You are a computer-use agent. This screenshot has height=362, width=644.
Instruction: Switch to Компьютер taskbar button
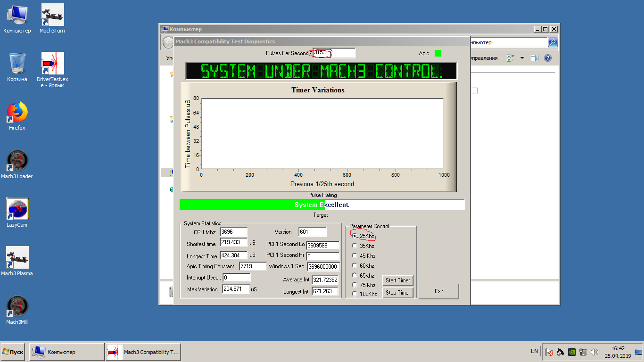(x=66, y=352)
